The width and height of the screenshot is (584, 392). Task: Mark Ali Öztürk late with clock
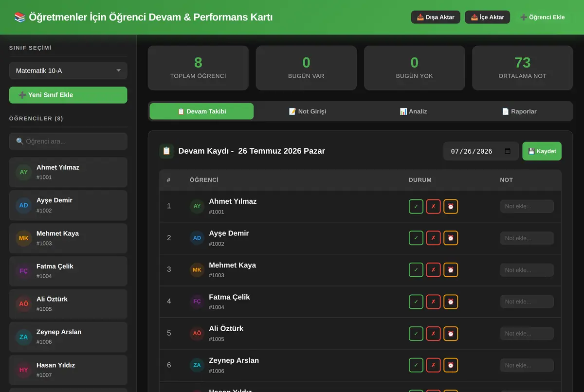point(451,334)
